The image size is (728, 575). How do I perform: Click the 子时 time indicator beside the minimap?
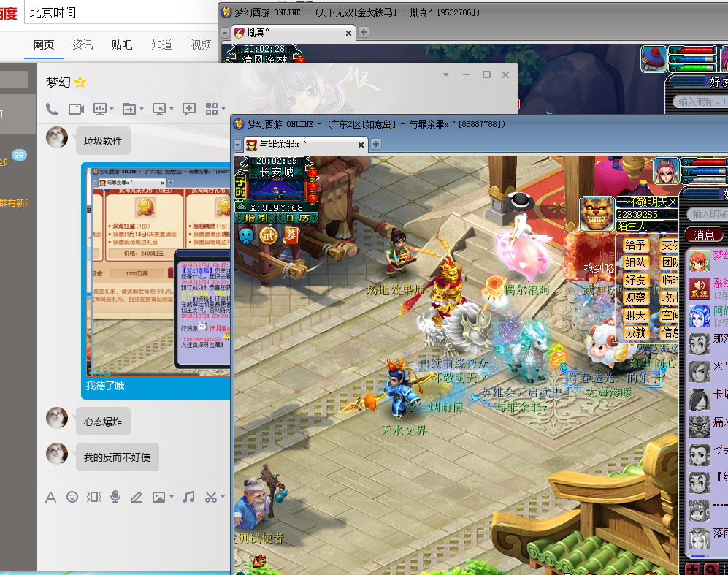pos(240,186)
